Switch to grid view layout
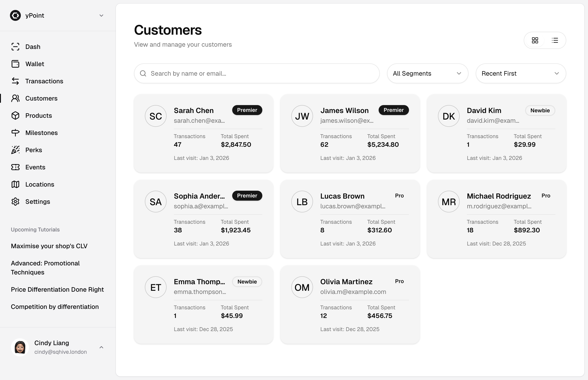Screen dimensions: 588x380 (x=535, y=40)
